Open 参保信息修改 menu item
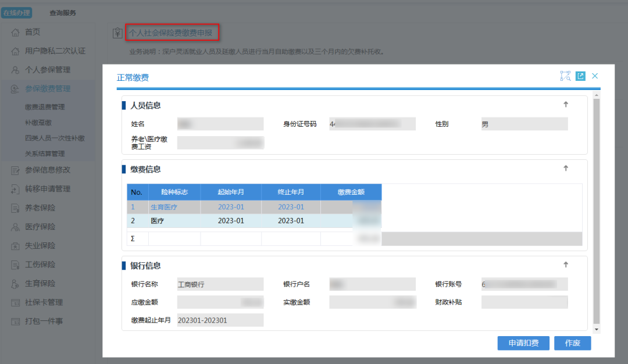Screen dimensions: 628x364 48,170
